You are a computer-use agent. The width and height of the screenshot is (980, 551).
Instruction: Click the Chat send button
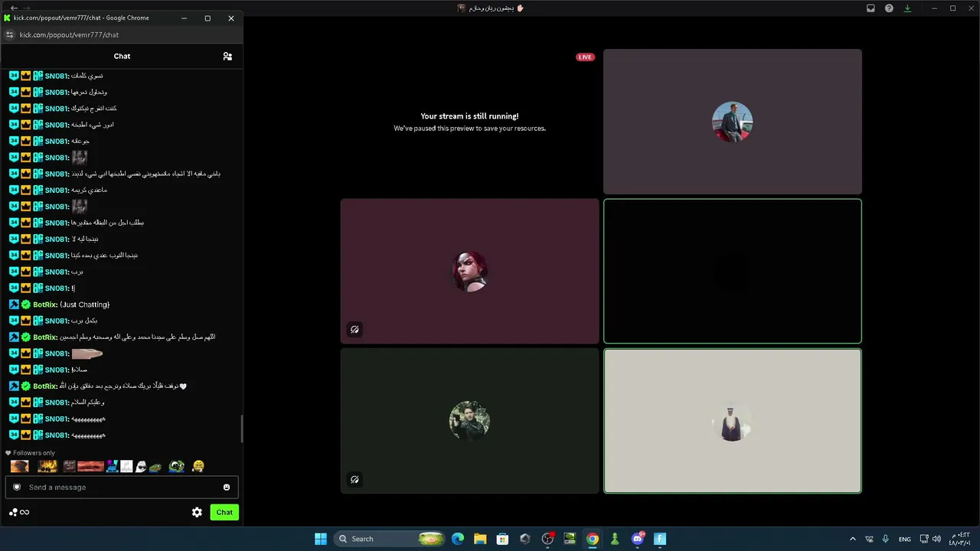coord(224,512)
